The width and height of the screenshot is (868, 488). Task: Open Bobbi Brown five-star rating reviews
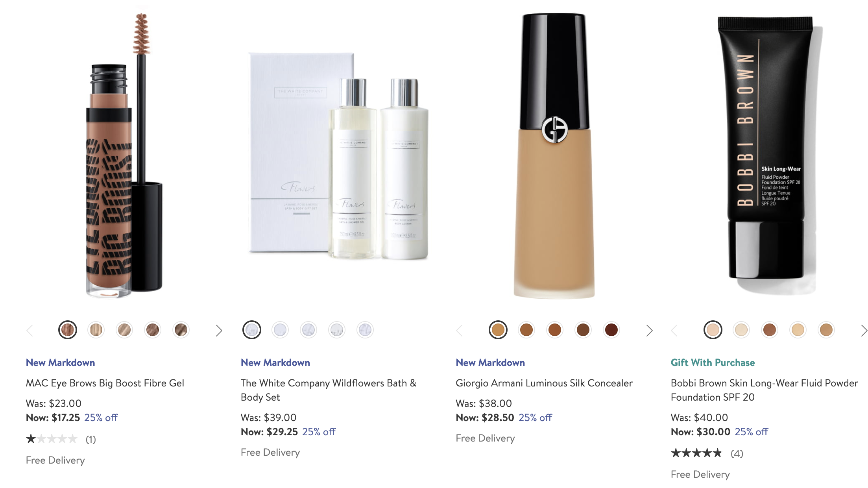[707, 453]
